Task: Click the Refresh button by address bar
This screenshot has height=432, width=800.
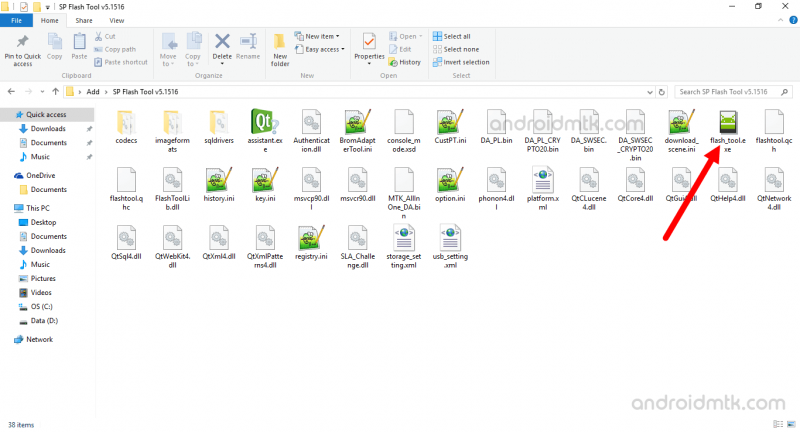Action: pyautogui.click(x=662, y=92)
